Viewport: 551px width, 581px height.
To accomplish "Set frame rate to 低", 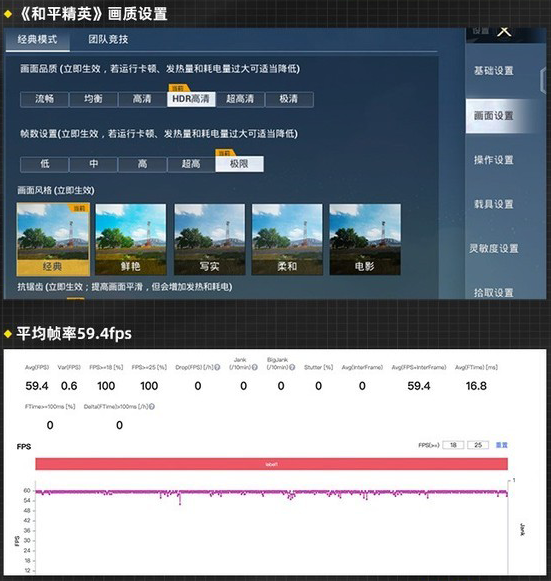I will [44, 164].
